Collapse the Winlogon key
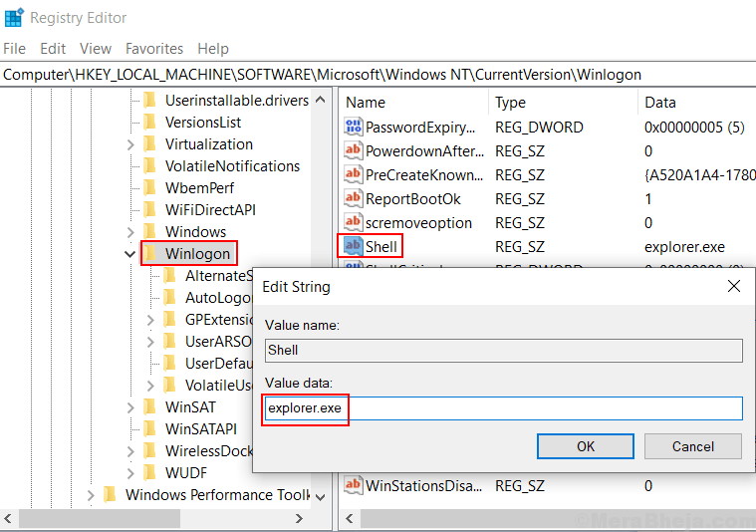This screenshot has height=532, width=756. 130,254
